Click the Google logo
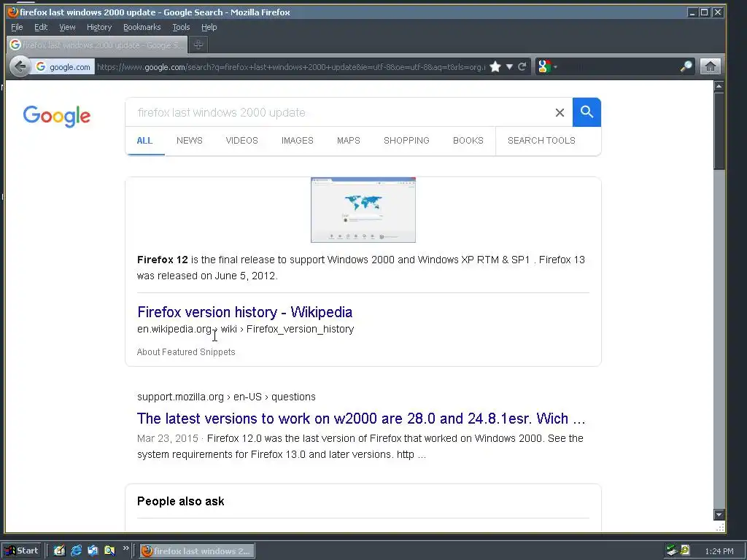 pos(57,116)
